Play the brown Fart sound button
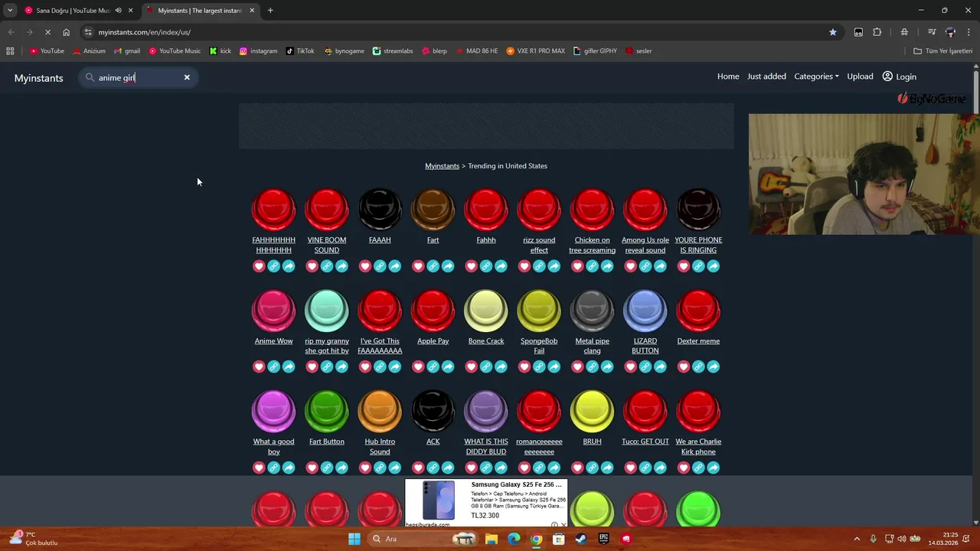The width and height of the screenshot is (980, 551). coord(433,208)
